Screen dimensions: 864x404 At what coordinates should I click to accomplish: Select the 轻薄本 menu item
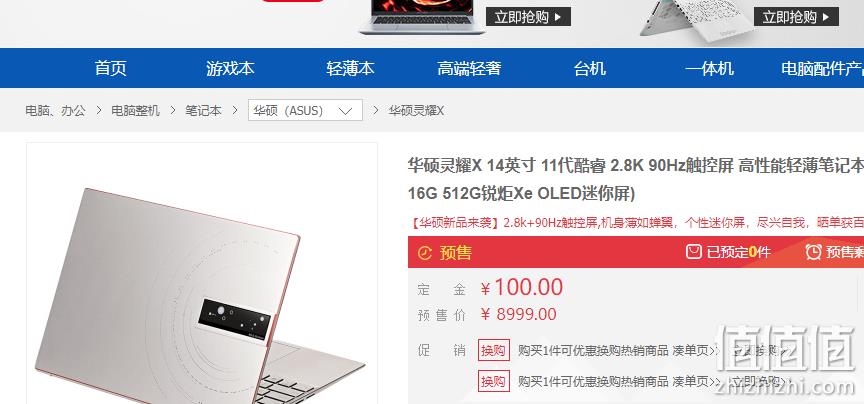pos(350,68)
